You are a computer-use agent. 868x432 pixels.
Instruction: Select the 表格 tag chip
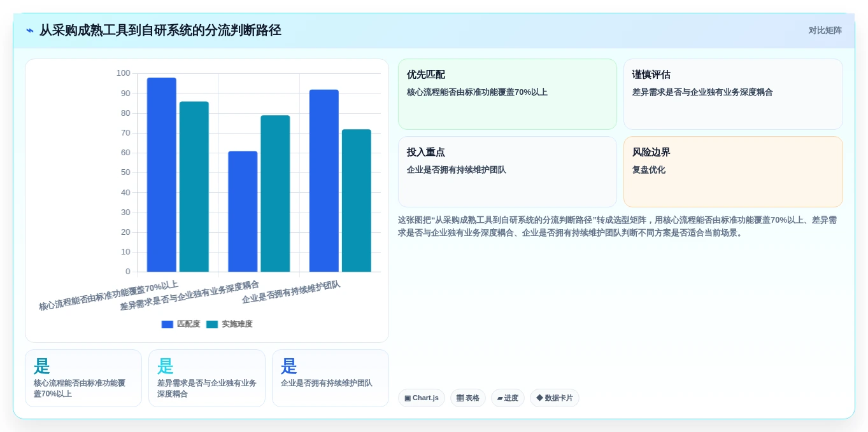468,398
